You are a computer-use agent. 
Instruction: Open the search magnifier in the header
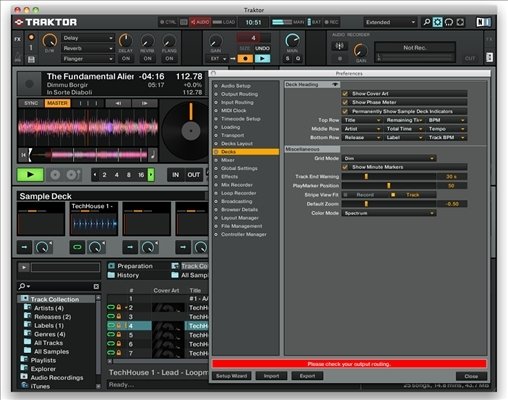click(x=426, y=22)
